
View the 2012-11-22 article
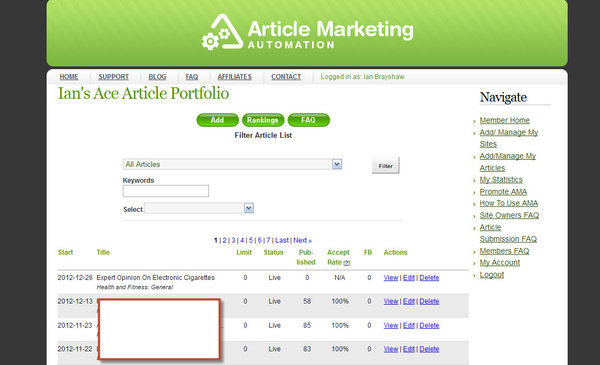(x=391, y=349)
